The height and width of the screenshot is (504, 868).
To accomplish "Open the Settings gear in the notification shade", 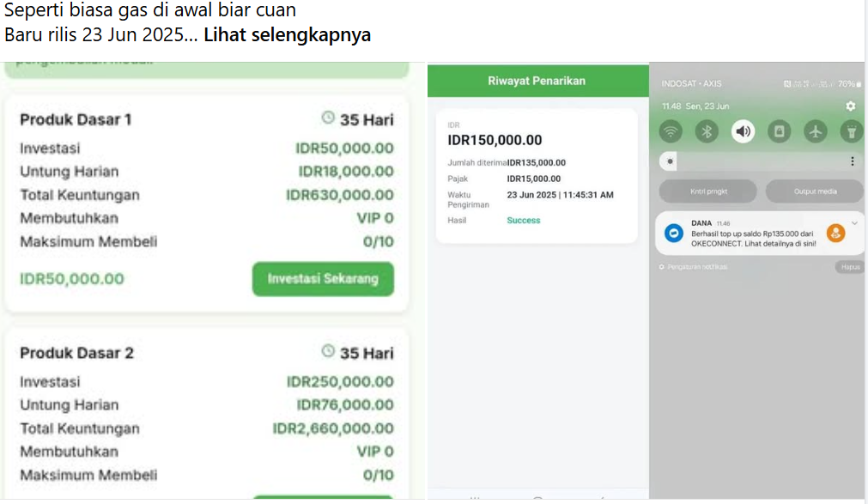I will click(850, 106).
